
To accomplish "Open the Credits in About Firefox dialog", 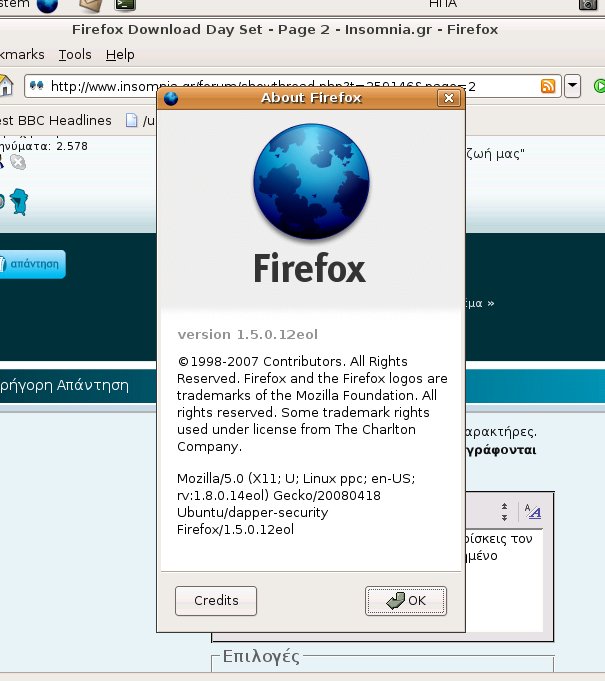I will 216,601.
